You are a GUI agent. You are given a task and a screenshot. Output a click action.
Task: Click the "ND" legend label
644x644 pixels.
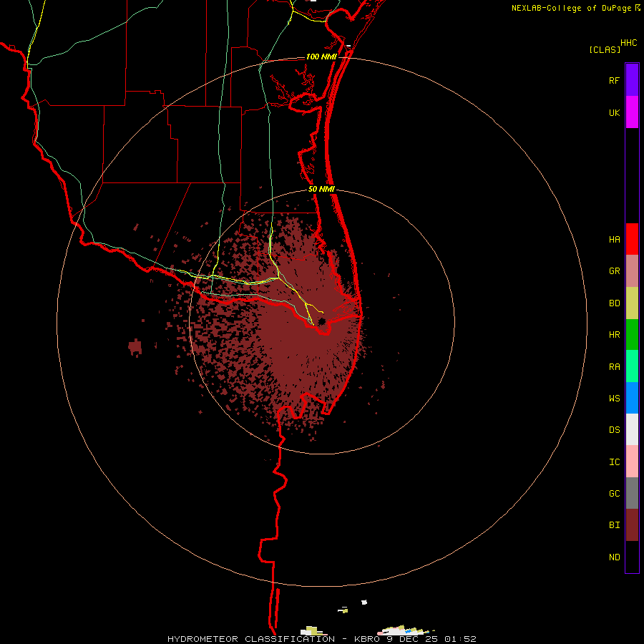[x=614, y=557]
